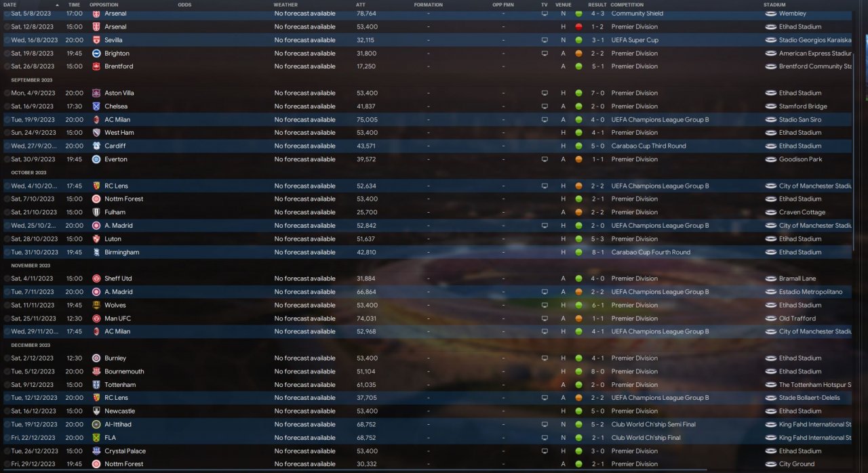Click the TV icon in the Chelsea row

(545, 106)
